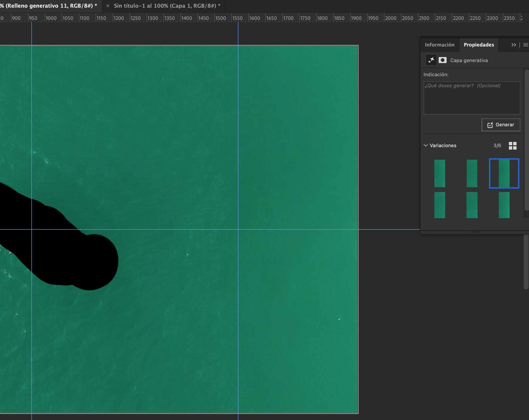Image resolution: width=529 pixels, height=420 pixels.
Task: Switch to the Sin título-1 document tab
Action: (x=167, y=6)
